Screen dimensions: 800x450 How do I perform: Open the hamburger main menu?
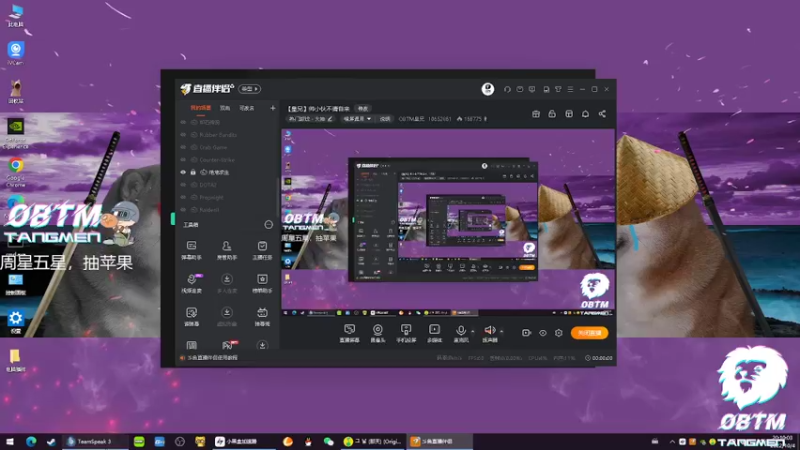(x=570, y=89)
